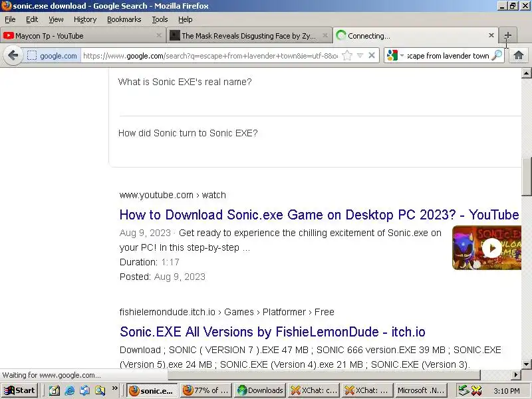The width and height of the screenshot is (532, 399).
Task: Close the Connecting... tab
Action: [x=491, y=35]
